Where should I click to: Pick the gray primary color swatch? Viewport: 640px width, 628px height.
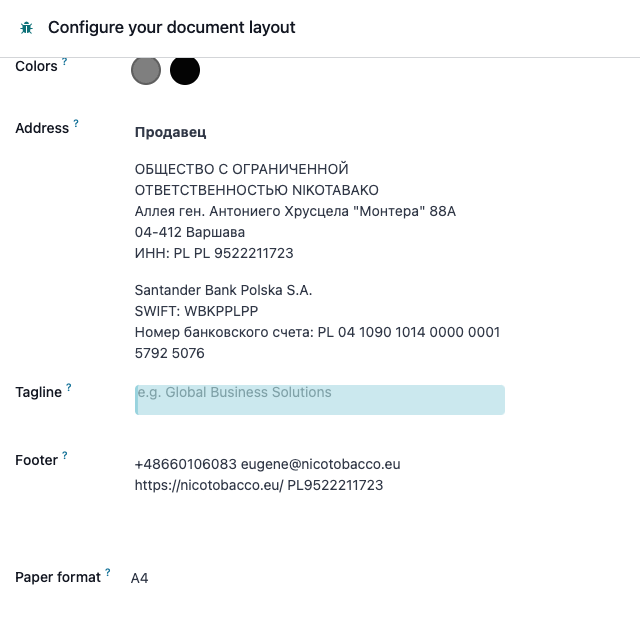click(x=146, y=70)
